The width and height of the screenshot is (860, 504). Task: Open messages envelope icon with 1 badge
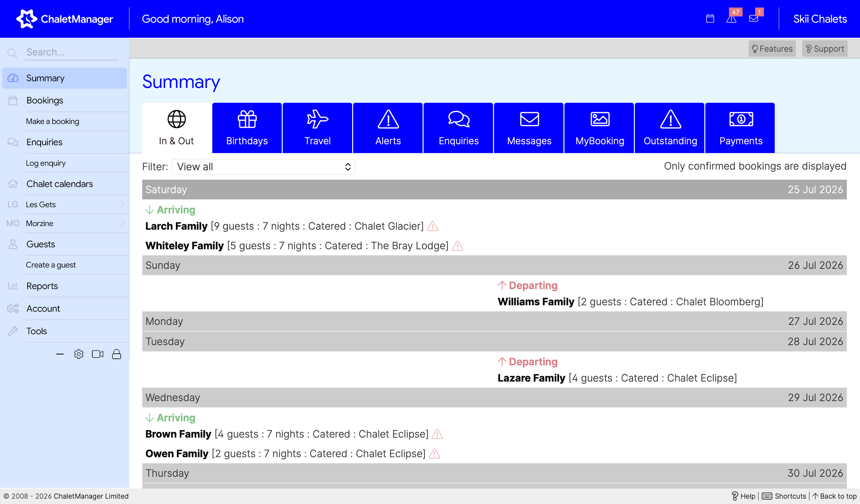pyautogui.click(x=754, y=19)
